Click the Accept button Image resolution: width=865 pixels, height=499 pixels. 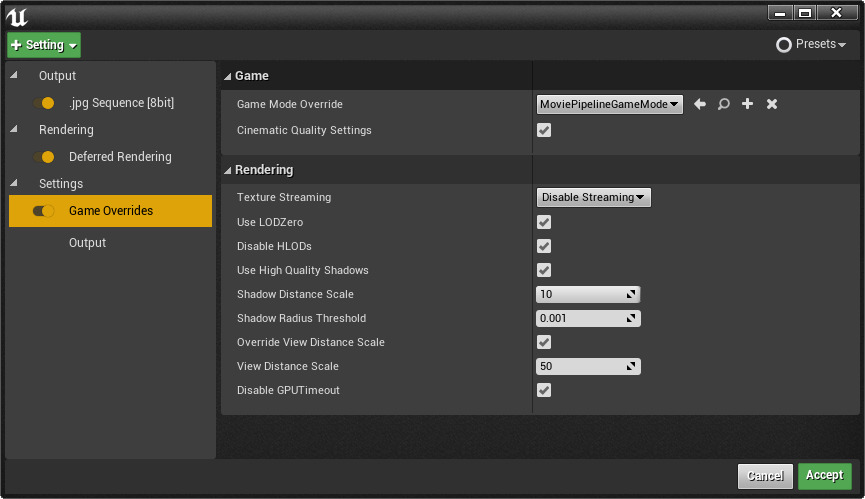(x=824, y=476)
